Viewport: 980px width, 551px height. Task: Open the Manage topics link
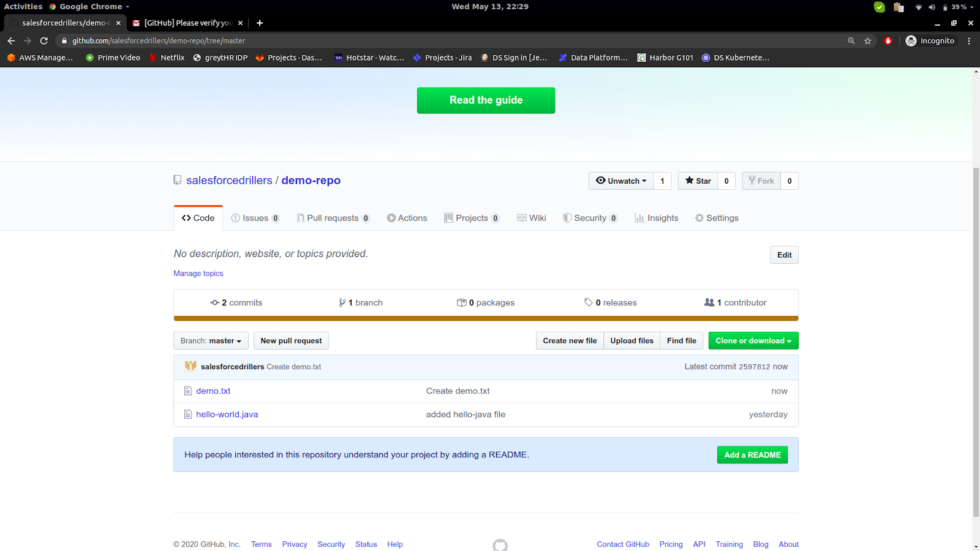pos(198,274)
